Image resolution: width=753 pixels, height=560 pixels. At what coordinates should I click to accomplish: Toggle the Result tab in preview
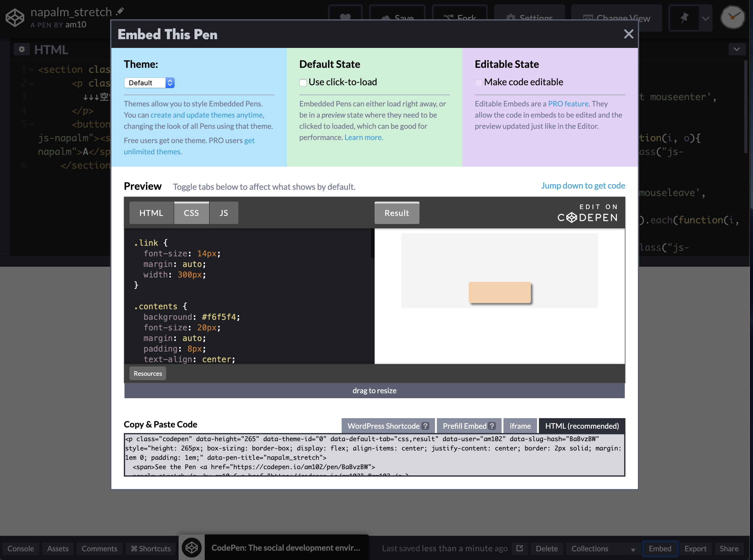(397, 213)
